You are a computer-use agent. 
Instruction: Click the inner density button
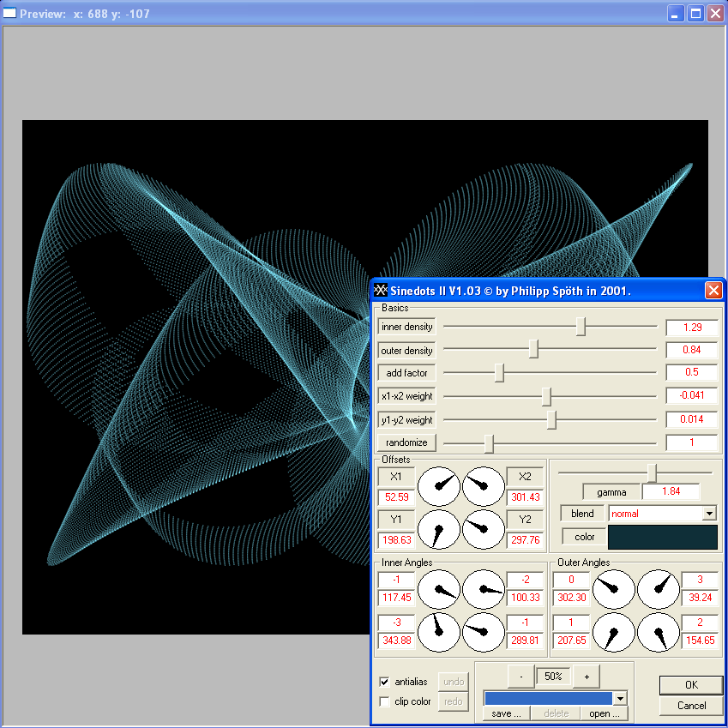406,327
